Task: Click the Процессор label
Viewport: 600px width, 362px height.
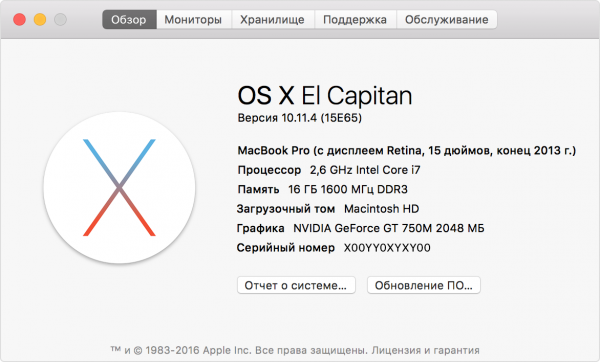Action: [269, 170]
